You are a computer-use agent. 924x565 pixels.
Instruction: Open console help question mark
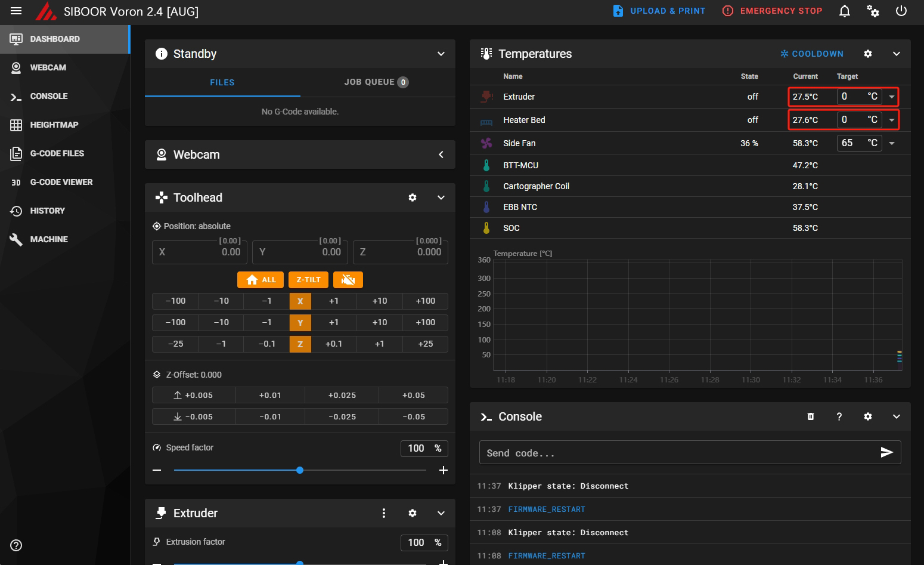[x=839, y=416]
